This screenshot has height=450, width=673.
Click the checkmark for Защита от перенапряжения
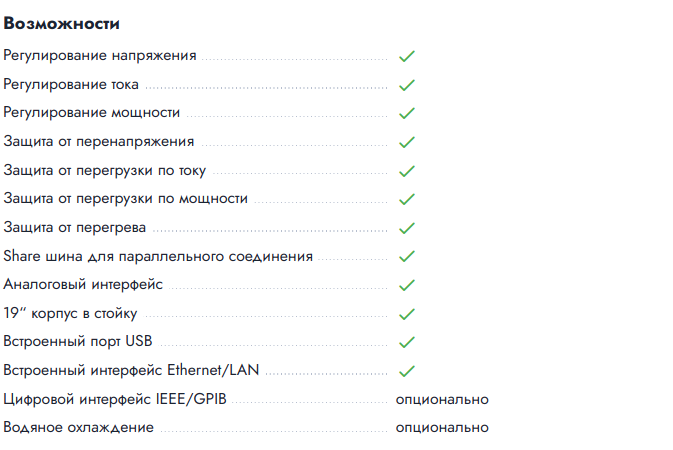[x=406, y=142]
